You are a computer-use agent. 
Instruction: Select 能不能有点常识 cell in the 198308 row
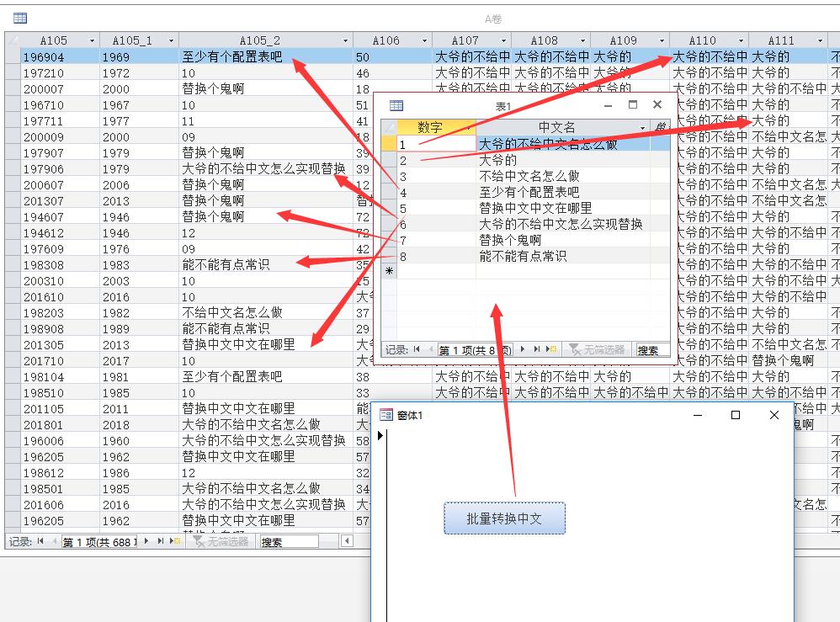point(266,264)
